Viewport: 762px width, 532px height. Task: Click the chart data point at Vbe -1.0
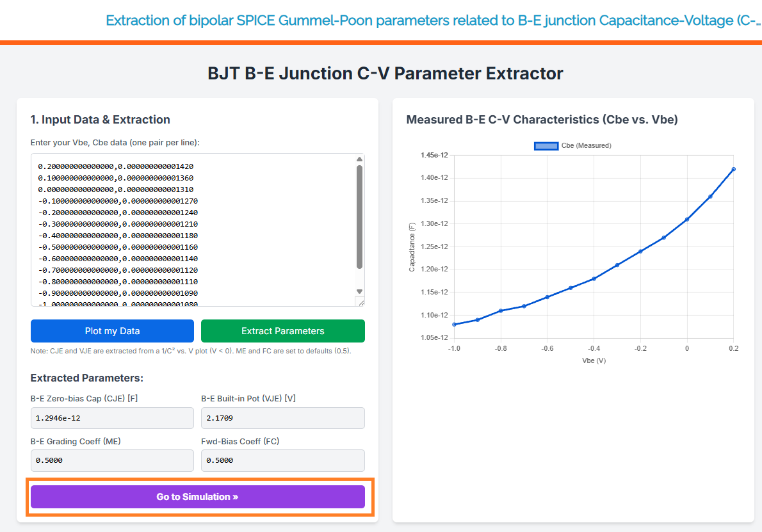[454, 325]
